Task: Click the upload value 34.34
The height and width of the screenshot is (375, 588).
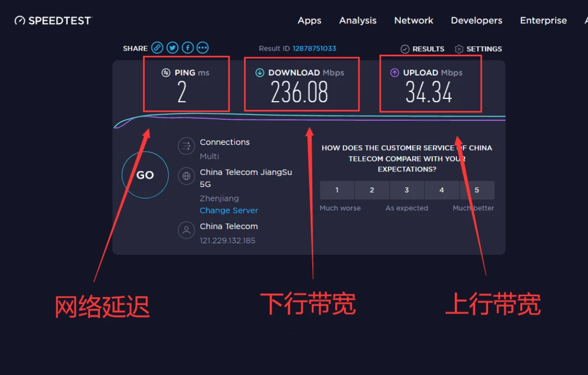Action: coord(429,93)
